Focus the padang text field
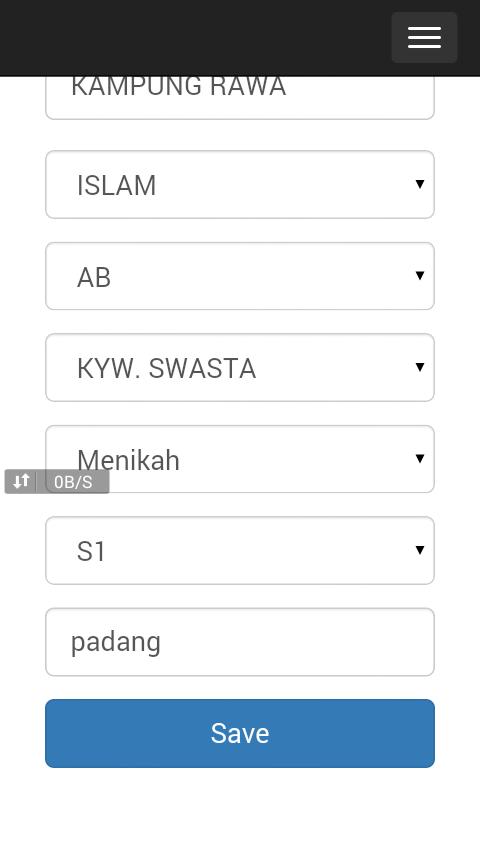 tap(240, 642)
